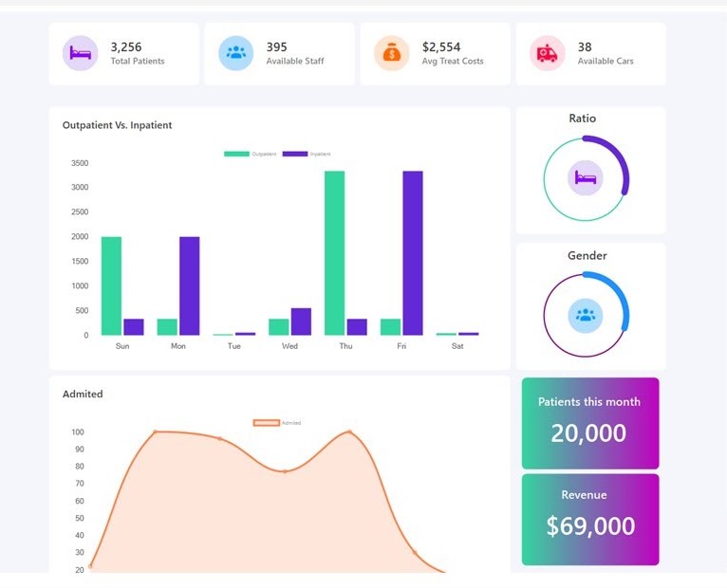
Task: Click the purple bed icon for Total Patients
Action: point(80,53)
